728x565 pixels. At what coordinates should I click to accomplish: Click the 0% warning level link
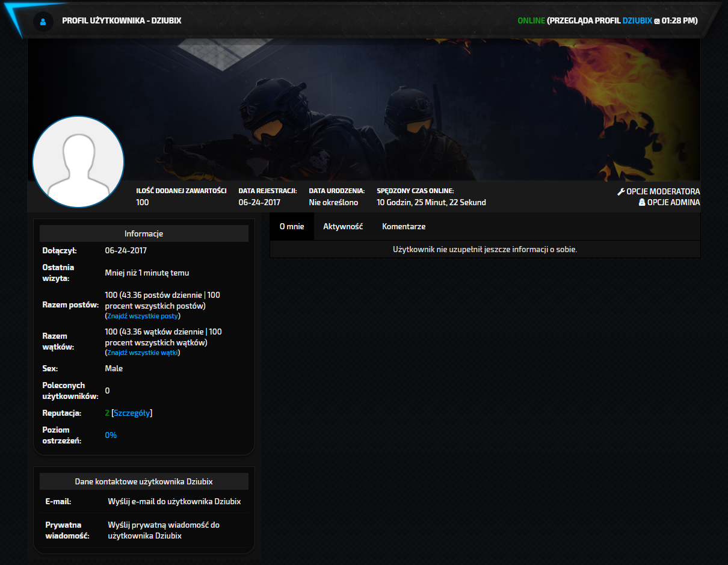[x=111, y=435]
